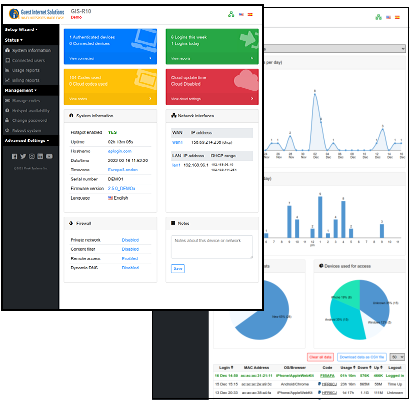Collapse the Status section in sidebar
The width and height of the screenshot is (416, 407).
point(14,40)
